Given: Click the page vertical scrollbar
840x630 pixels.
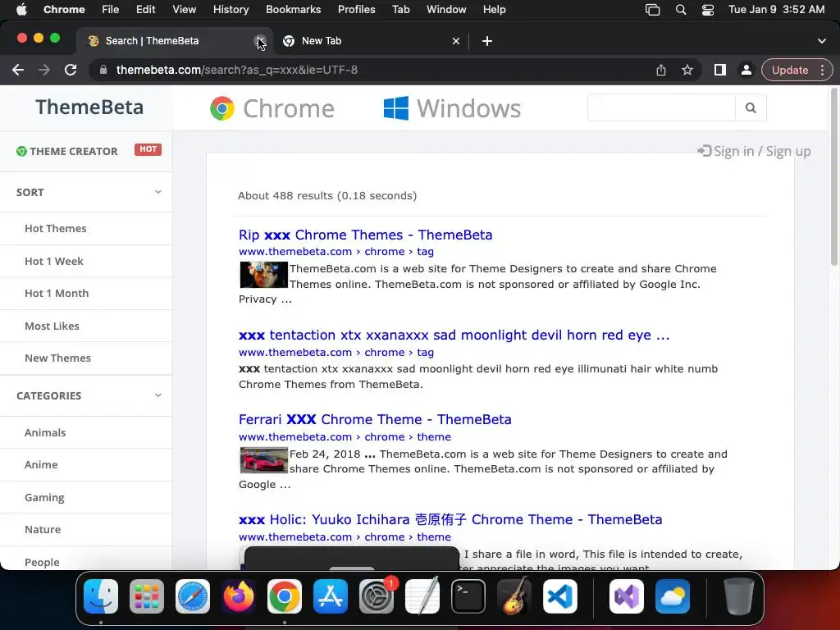Looking at the screenshot, I should pyautogui.click(x=833, y=177).
